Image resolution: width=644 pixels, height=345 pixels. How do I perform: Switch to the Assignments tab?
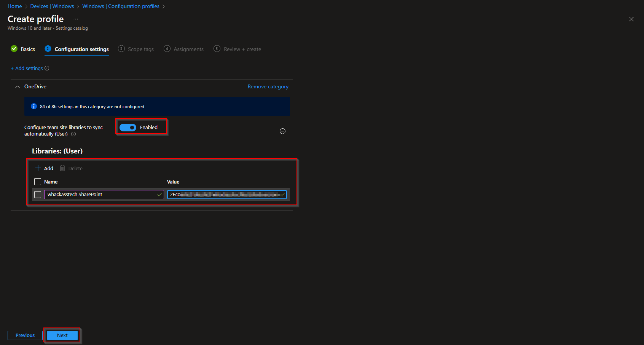click(188, 49)
